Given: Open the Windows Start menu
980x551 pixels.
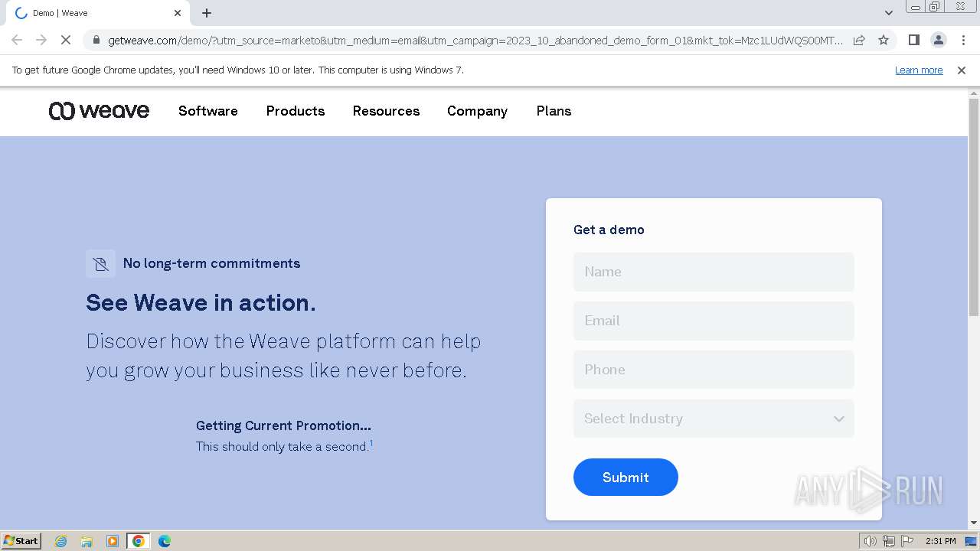Looking at the screenshot, I should 21,541.
